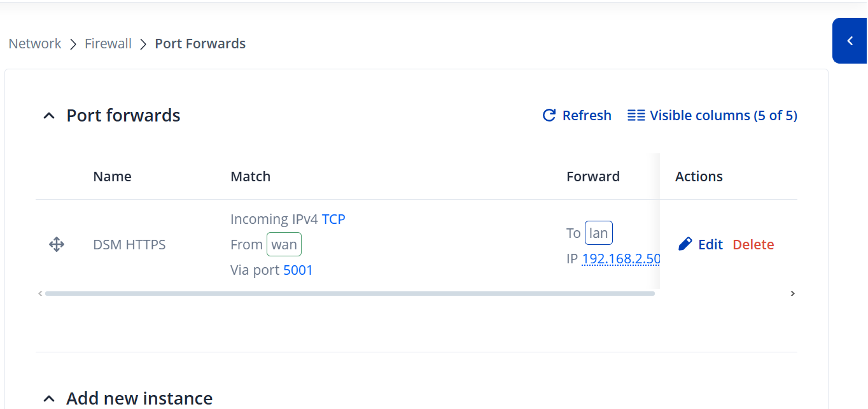This screenshot has height=409, width=868.
Task: Go to Firewall in the breadcrumb
Action: (108, 44)
